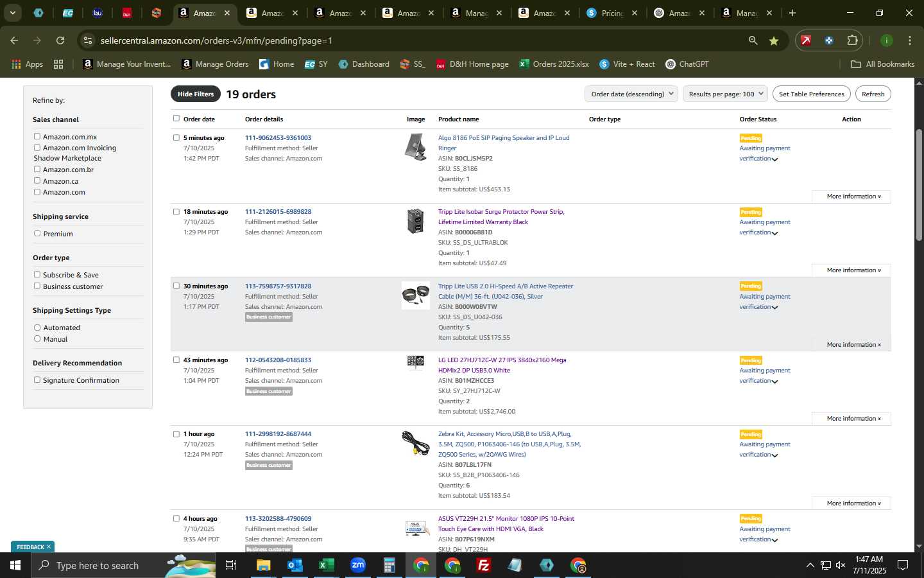Click the Windows Start button
924x578 pixels.
15,565
